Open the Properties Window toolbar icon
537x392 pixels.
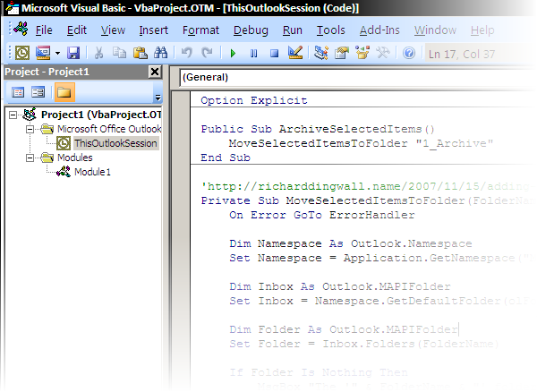coord(342,53)
